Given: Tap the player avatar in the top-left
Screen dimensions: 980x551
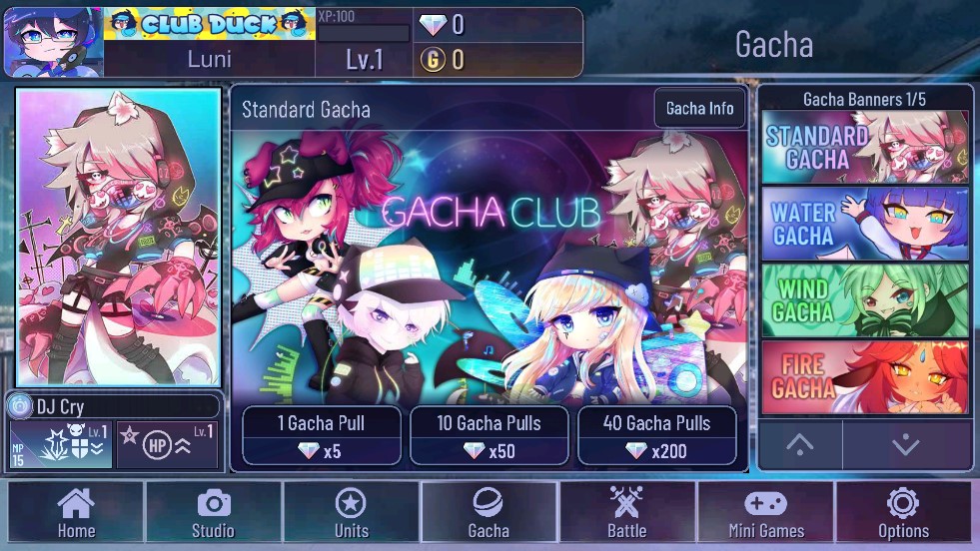Looking at the screenshot, I should point(54,42).
